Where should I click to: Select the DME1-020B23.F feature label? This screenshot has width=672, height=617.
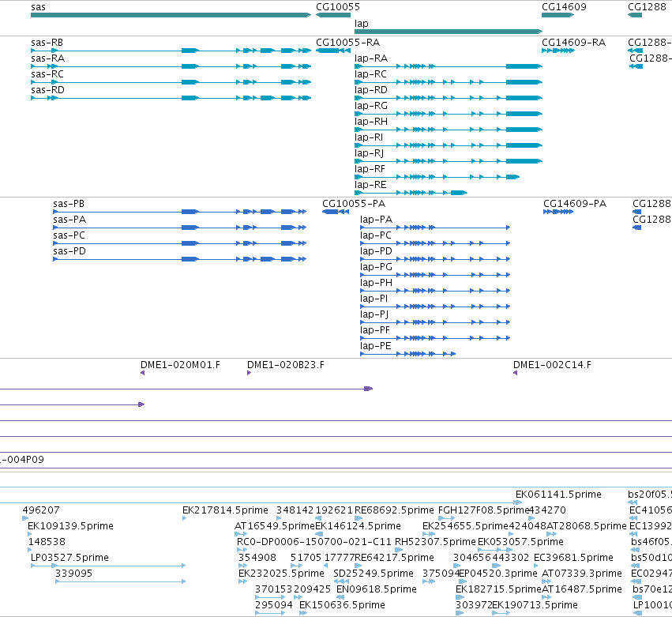coord(285,365)
